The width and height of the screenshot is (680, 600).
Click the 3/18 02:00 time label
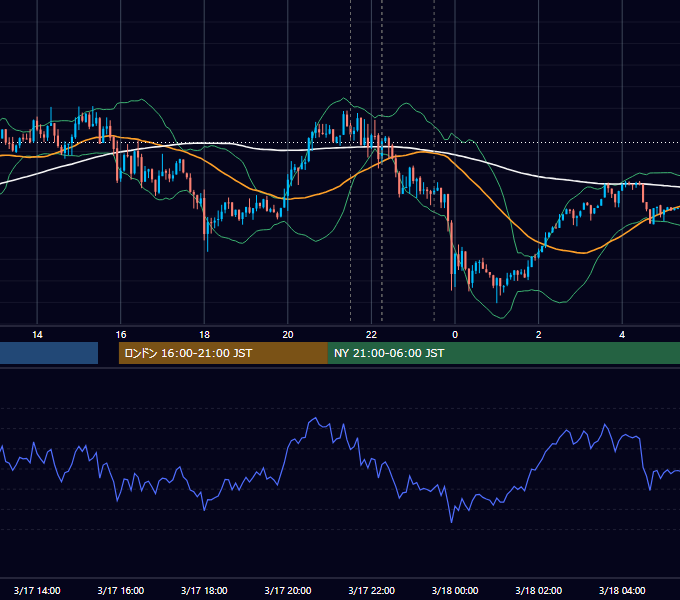point(539,590)
